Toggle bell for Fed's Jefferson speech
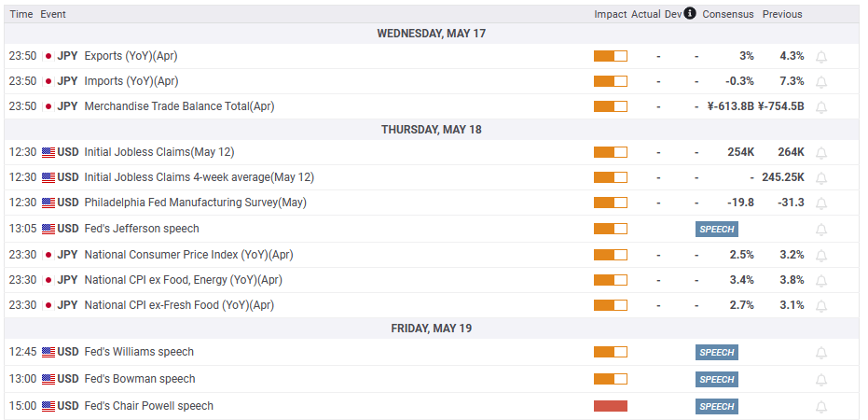Screen dimensions: 868x420 click(821, 229)
